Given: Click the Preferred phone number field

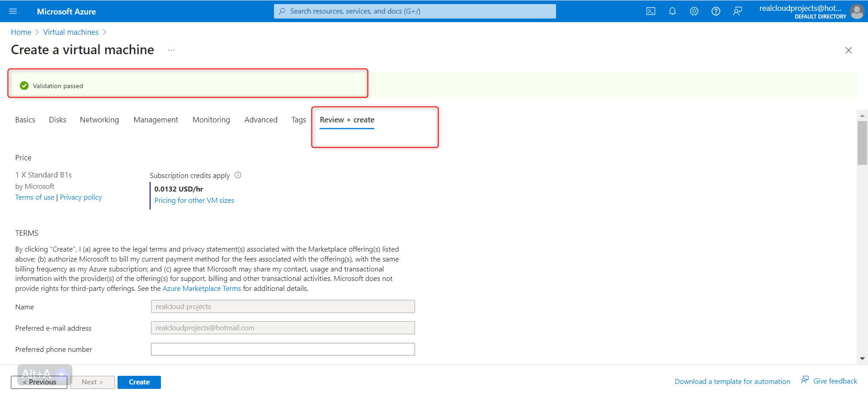Looking at the screenshot, I should coord(283,349).
